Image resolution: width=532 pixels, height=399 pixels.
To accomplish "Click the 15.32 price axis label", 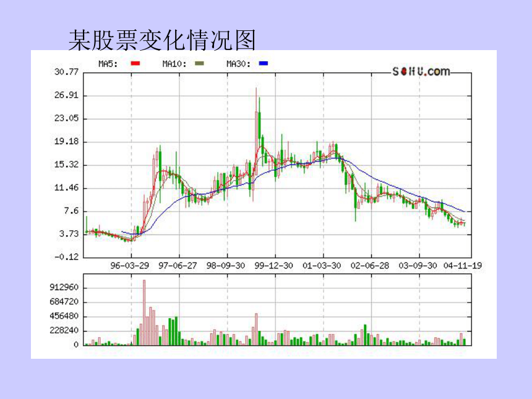I will (67, 165).
